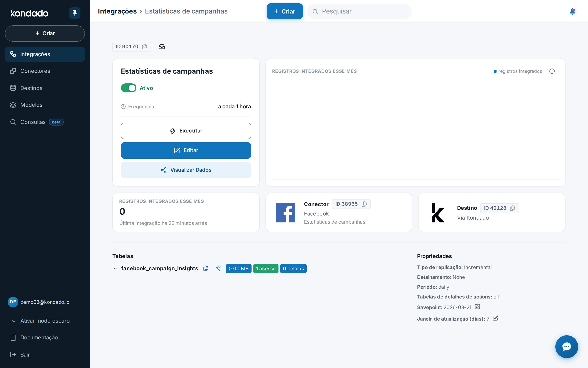Image resolution: width=588 pixels, height=368 pixels.
Task: Click the search magnifier icon
Action: pos(315,11)
